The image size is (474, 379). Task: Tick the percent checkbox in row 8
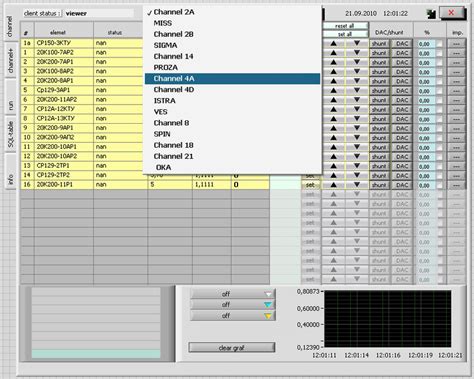click(x=440, y=119)
